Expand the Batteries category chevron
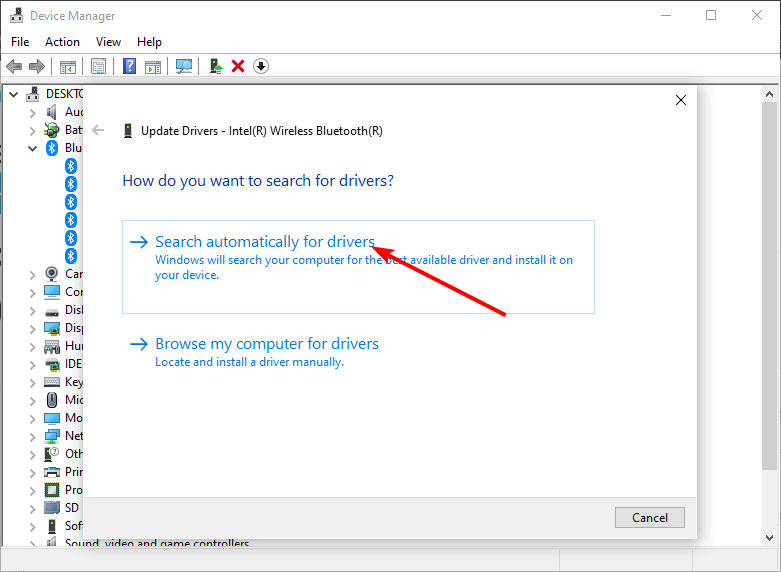 (33, 131)
